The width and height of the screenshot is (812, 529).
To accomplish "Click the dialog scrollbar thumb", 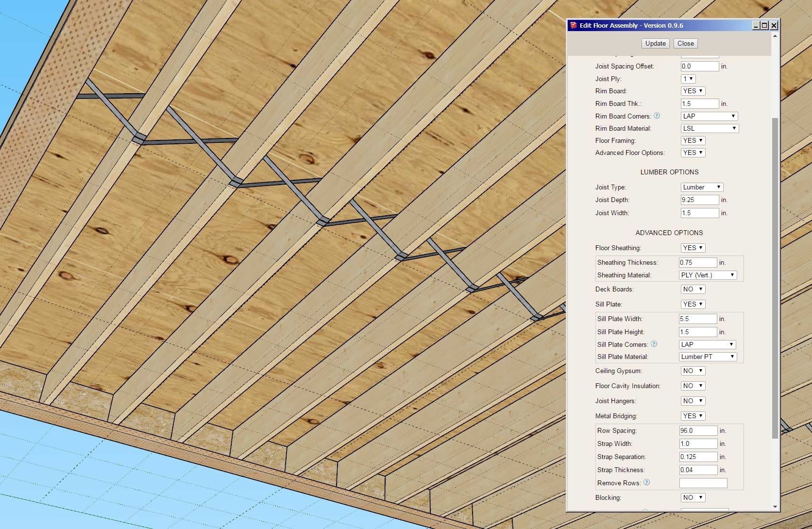I will (775, 278).
